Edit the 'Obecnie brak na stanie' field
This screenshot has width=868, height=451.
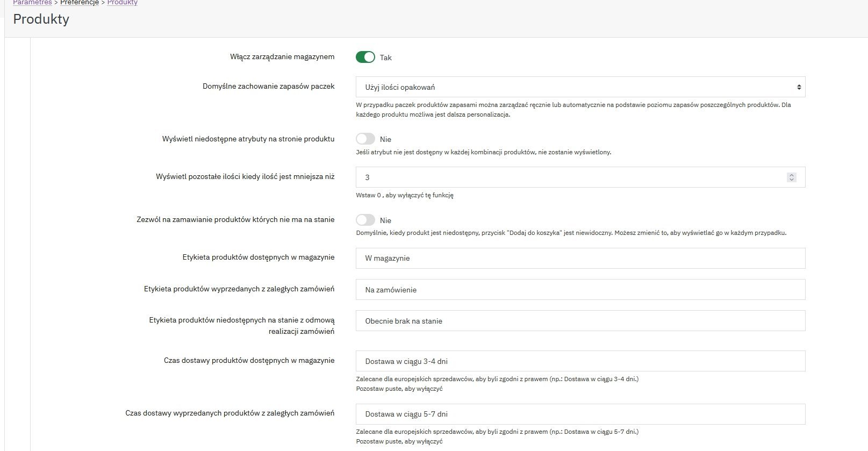[580, 321]
